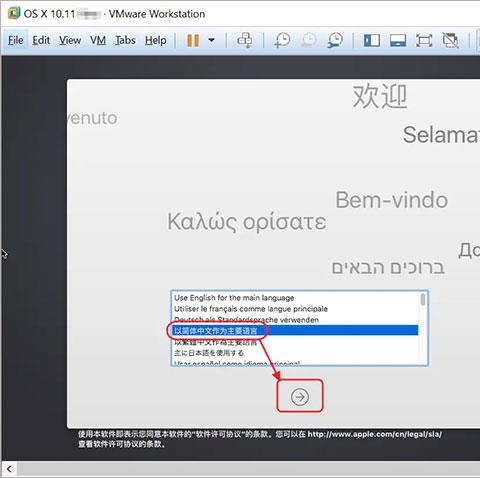The height and width of the screenshot is (478, 480).
Task: Toggle the library sidebar view
Action: (372, 40)
